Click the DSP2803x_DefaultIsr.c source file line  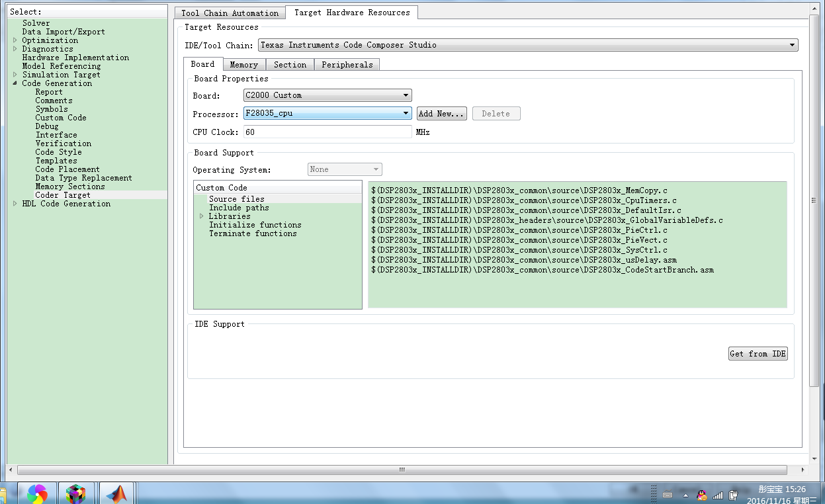pos(527,210)
